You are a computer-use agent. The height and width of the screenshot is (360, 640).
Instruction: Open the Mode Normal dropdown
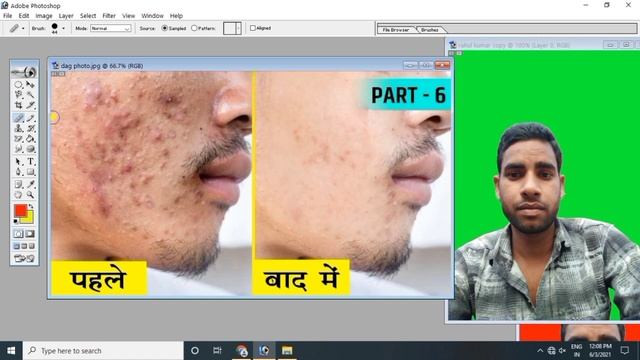click(x=111, y=28)
